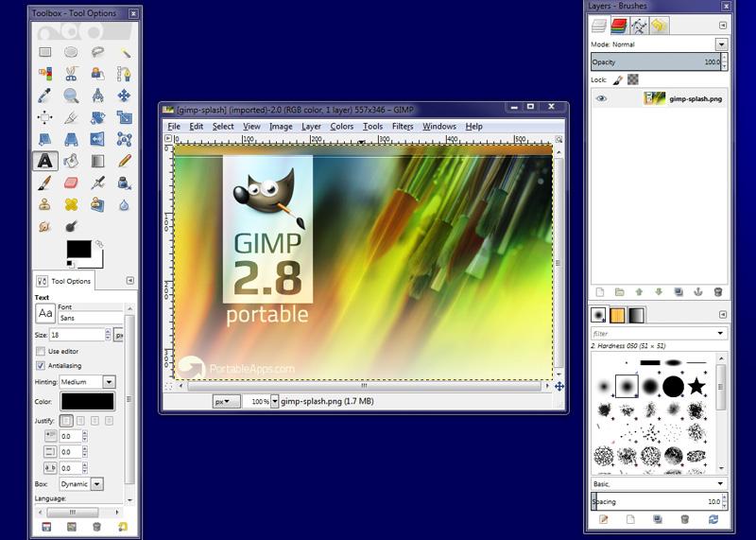Enable the Use editor checkbox
756x540 pixels.
[x=41, y=351]
